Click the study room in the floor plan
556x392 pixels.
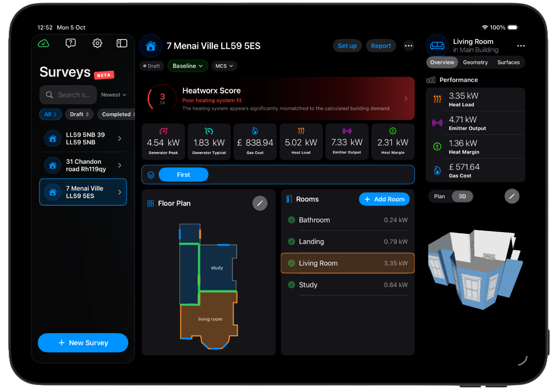pyautogui.click(x=217, y=268)
